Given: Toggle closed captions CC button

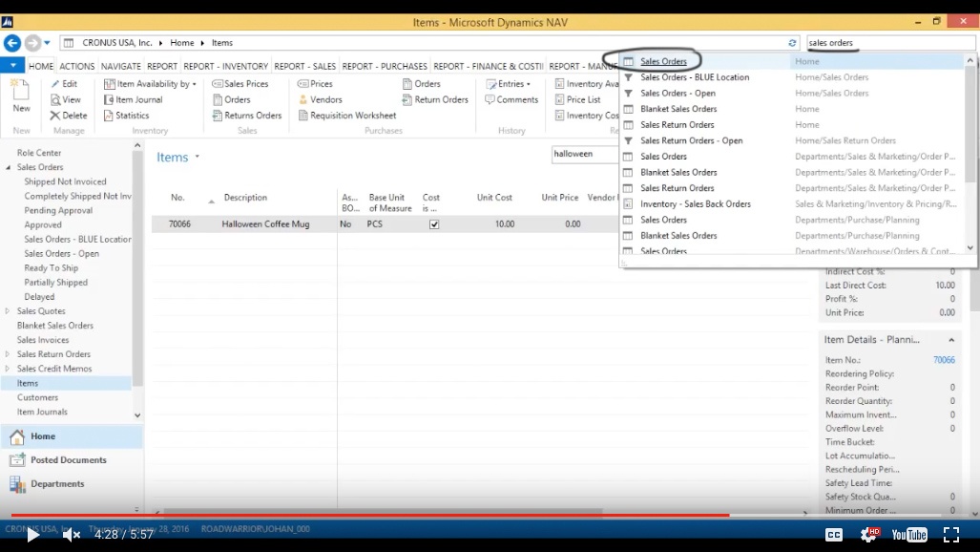Looking at the screenshot, I should 834,535.
